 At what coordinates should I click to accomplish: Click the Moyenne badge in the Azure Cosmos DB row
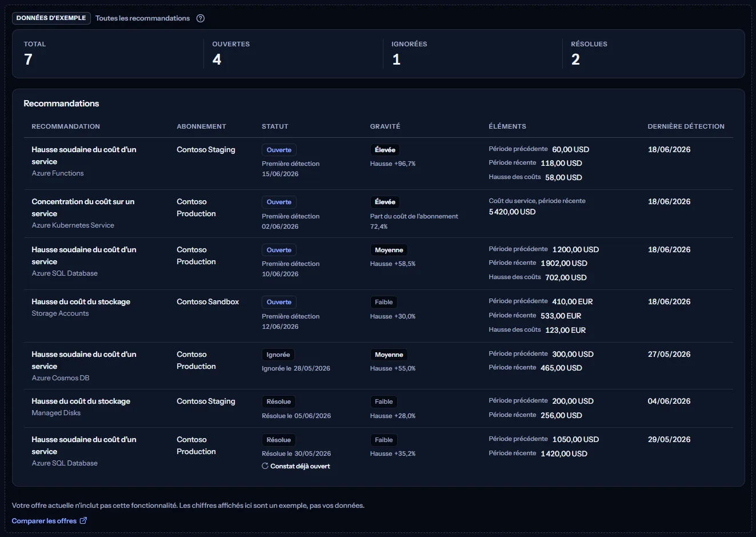click(x=389, y=355)
